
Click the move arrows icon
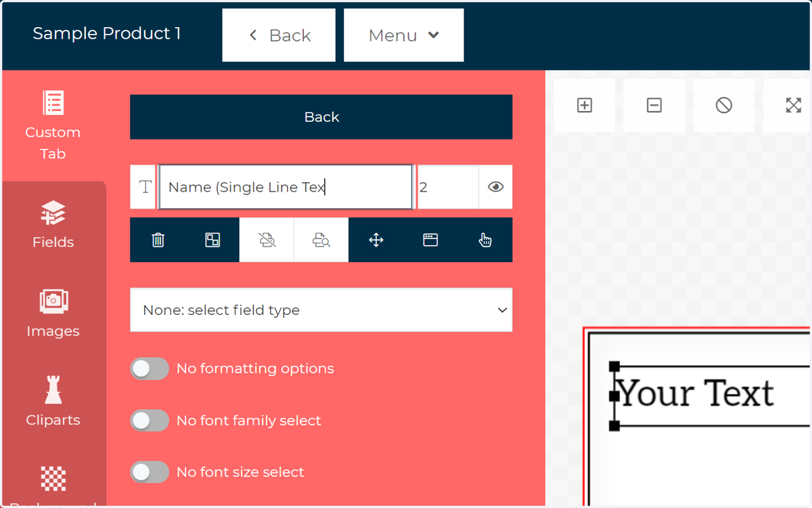click(x=376, y=240)
